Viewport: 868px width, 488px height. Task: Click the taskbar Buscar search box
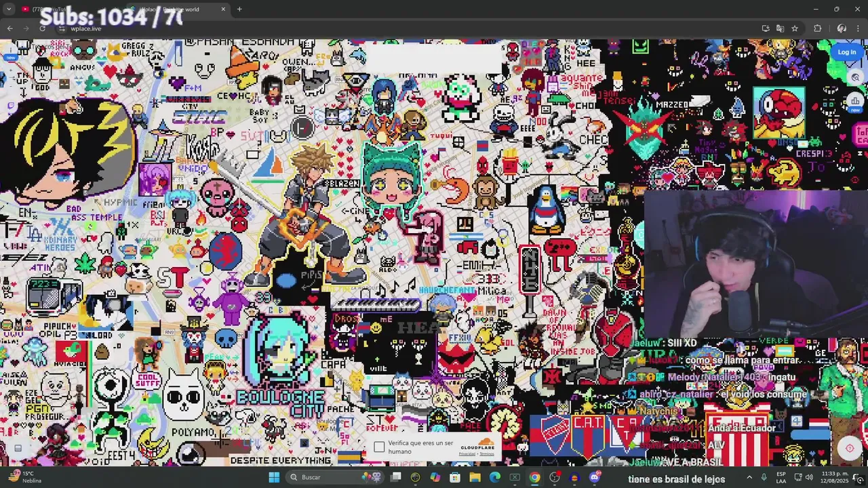tap(334, 477)
